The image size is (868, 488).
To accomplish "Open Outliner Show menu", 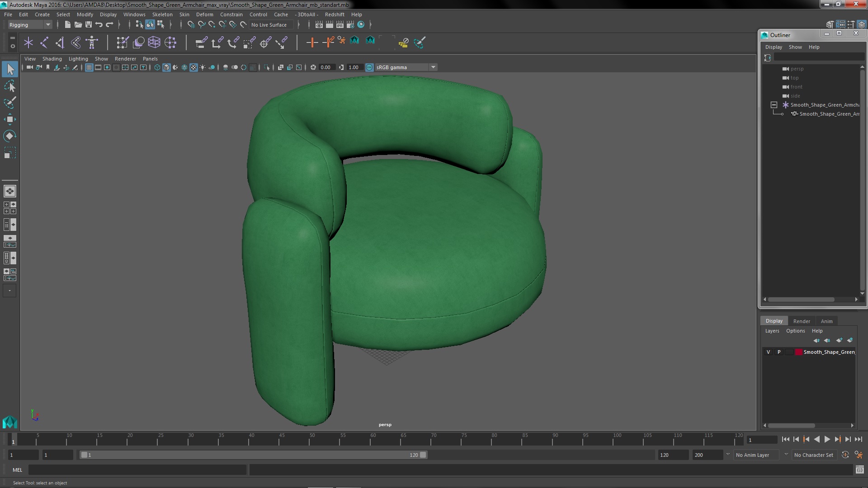I will (795, 47).
